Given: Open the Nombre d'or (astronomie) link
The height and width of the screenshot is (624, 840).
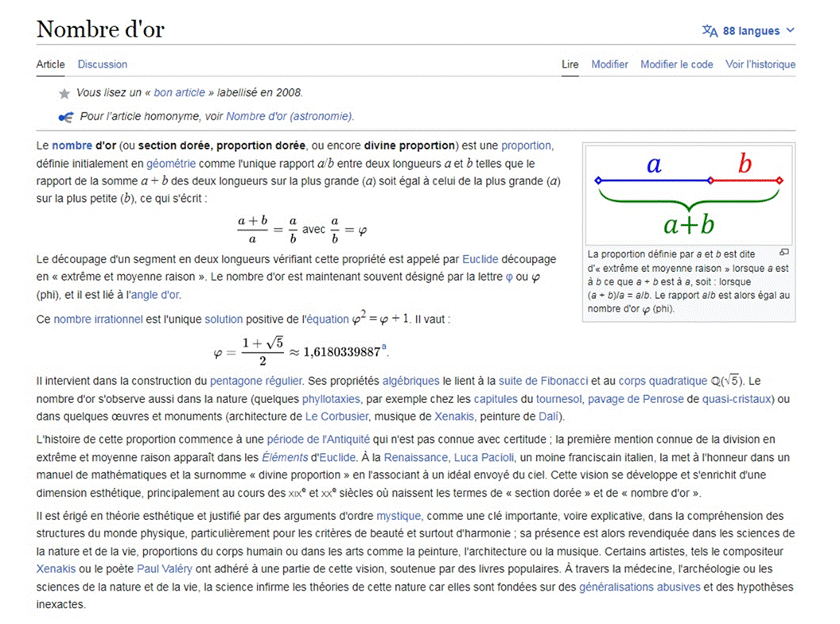Looking at the screenshot, I should (x=290, y=116).
